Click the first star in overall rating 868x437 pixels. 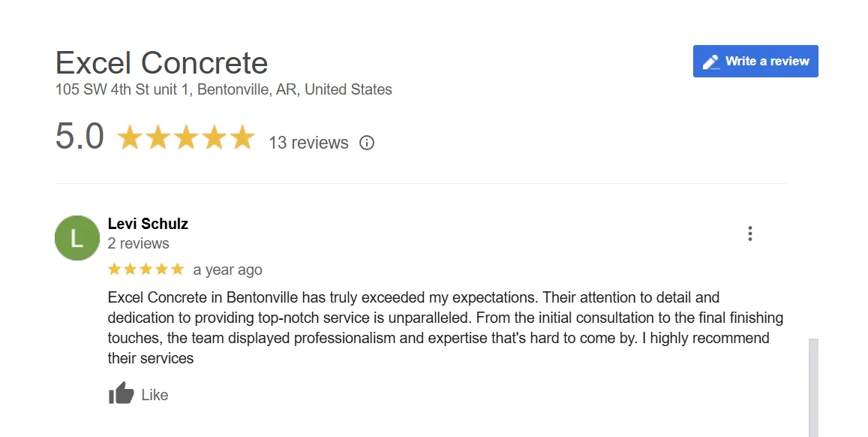click(x=130, y=138)
